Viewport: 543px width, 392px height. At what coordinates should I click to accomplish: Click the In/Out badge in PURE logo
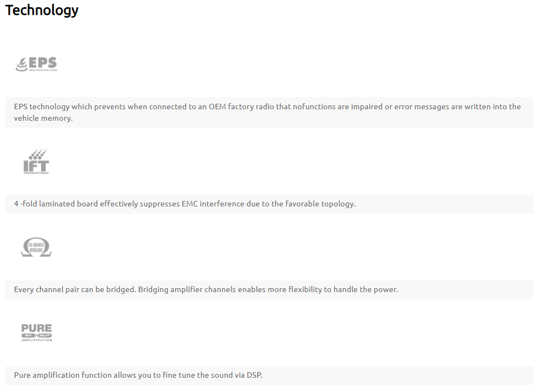(36, 334)
